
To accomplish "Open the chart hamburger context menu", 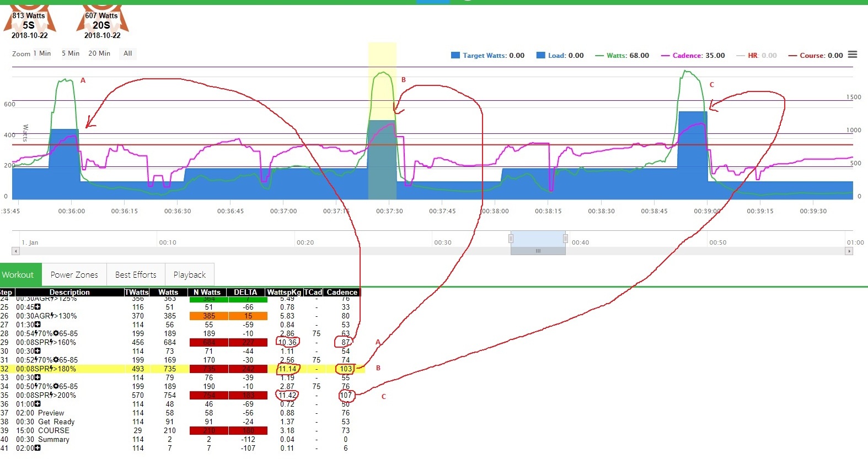I will tap(853, 55).
